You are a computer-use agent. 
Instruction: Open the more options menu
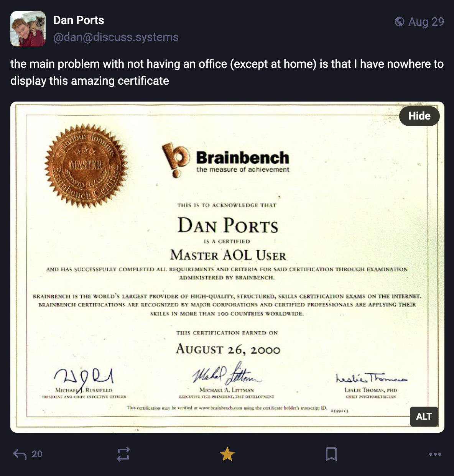tap(435, 454)
